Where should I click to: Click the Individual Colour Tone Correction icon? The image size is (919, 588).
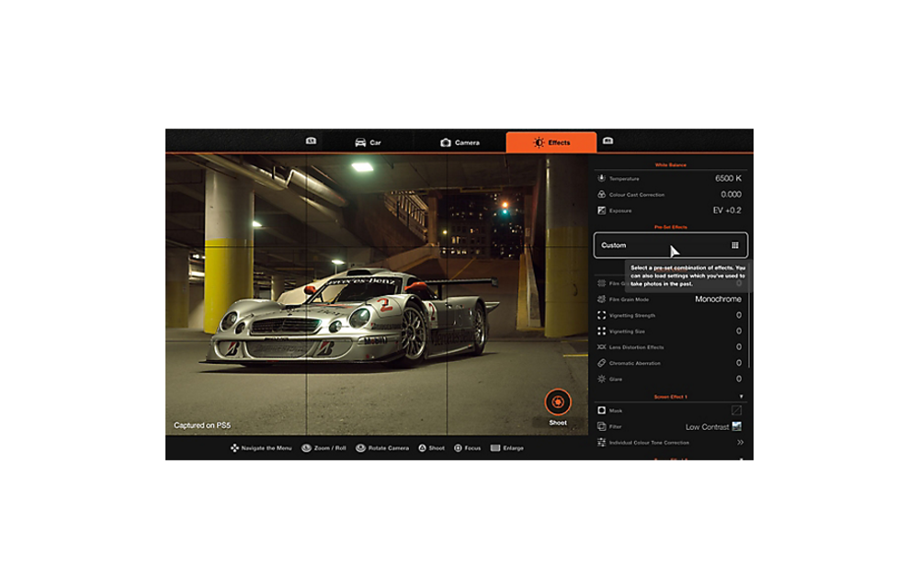click(601, 442)
